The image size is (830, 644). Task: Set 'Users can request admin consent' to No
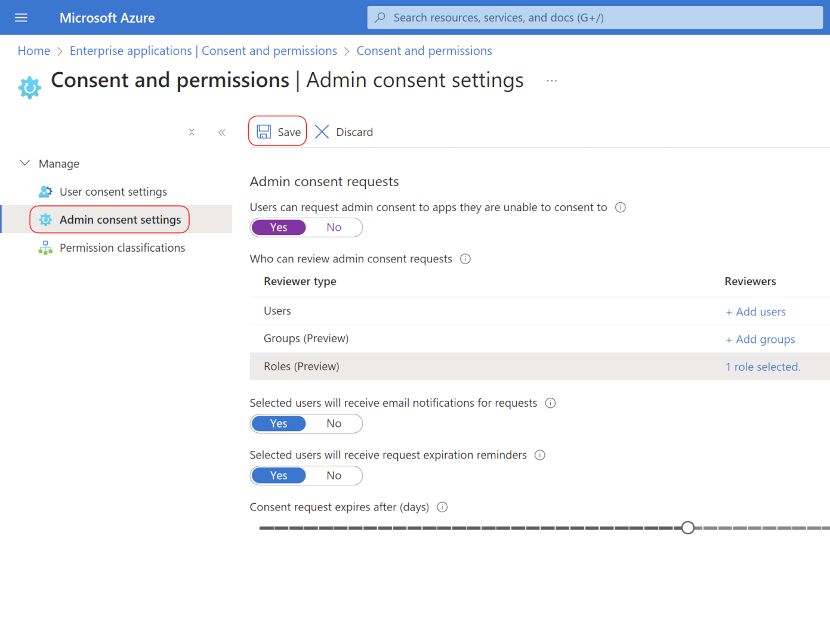pos(334,227)
